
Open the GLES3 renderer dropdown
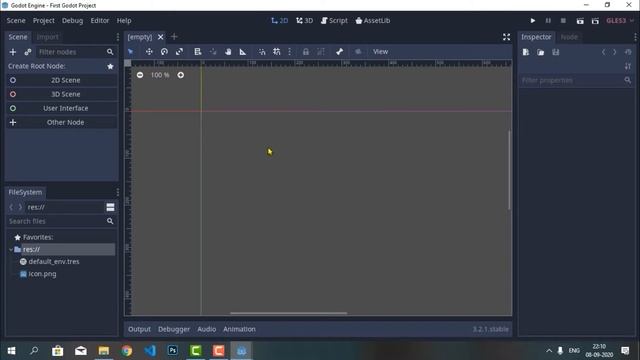tap(620, 20)
